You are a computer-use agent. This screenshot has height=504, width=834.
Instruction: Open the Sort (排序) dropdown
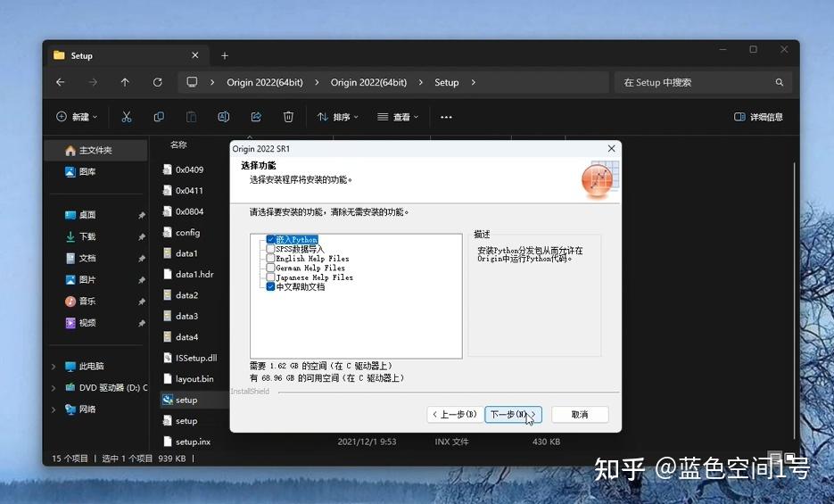(338, 117)
